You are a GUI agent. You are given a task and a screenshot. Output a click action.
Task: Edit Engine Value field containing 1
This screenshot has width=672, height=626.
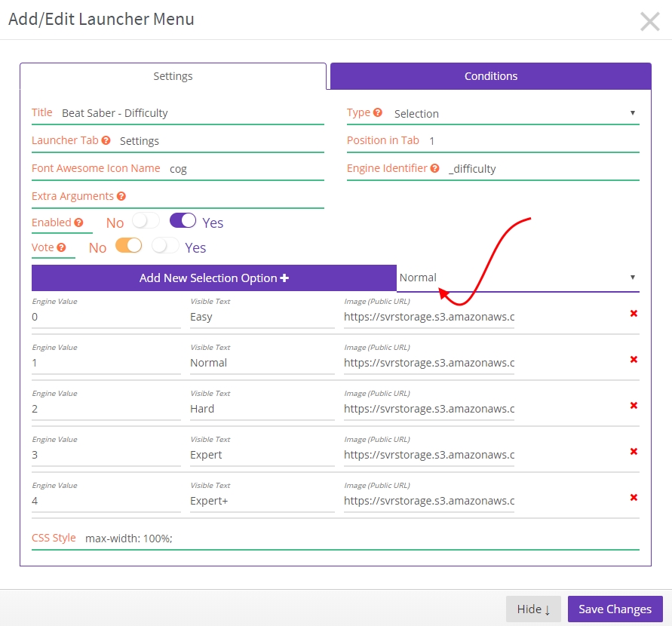106,363
